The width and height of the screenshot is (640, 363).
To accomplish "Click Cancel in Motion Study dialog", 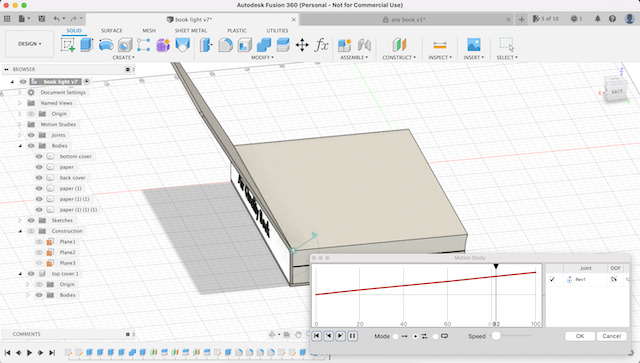I will tap(611, 336).
